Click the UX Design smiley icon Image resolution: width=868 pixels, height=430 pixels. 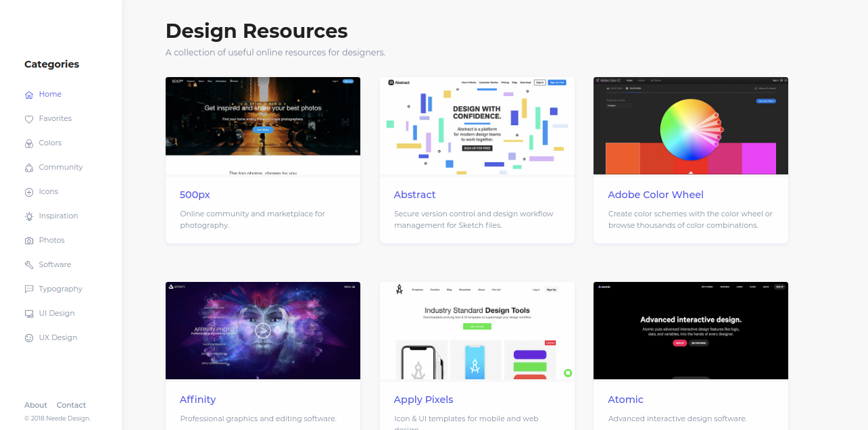pyautogui.click(x=29, y=338)
